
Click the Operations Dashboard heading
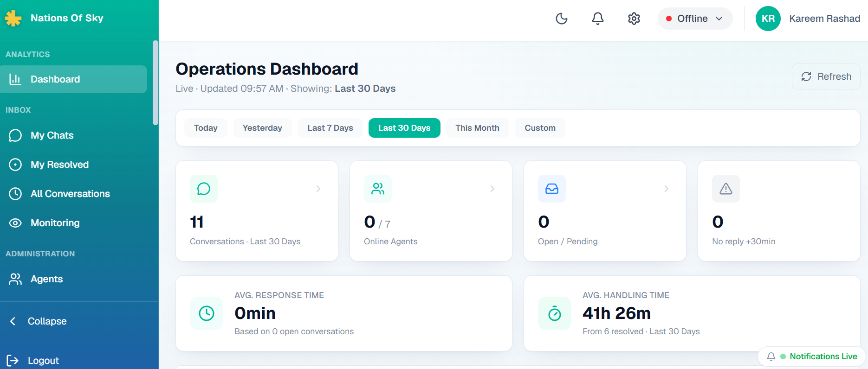[x=267, y=69]
